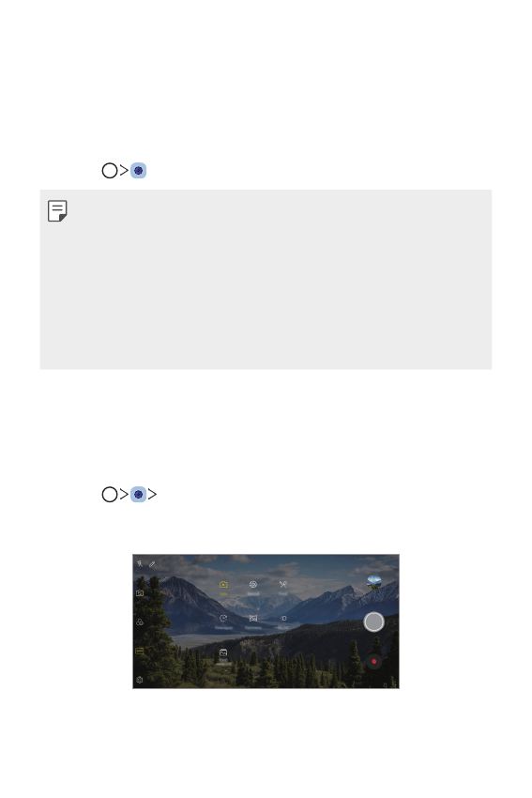
Task: Toggle the flash off icon
Action: (x=140, y=563)
